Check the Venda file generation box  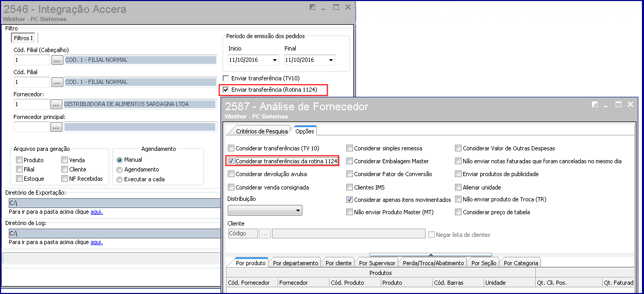click(64, 160)
